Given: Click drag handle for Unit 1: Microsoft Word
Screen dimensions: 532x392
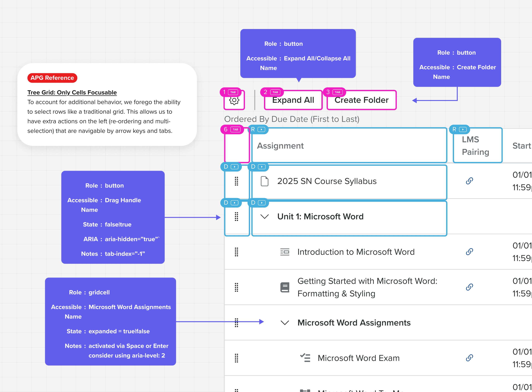Looking at the screenshot, I should coord(236,216).
